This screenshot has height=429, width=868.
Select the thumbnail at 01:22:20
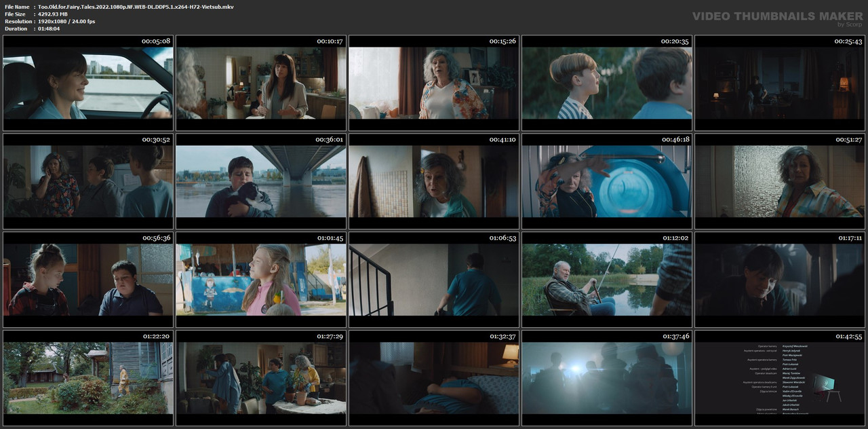88,378
